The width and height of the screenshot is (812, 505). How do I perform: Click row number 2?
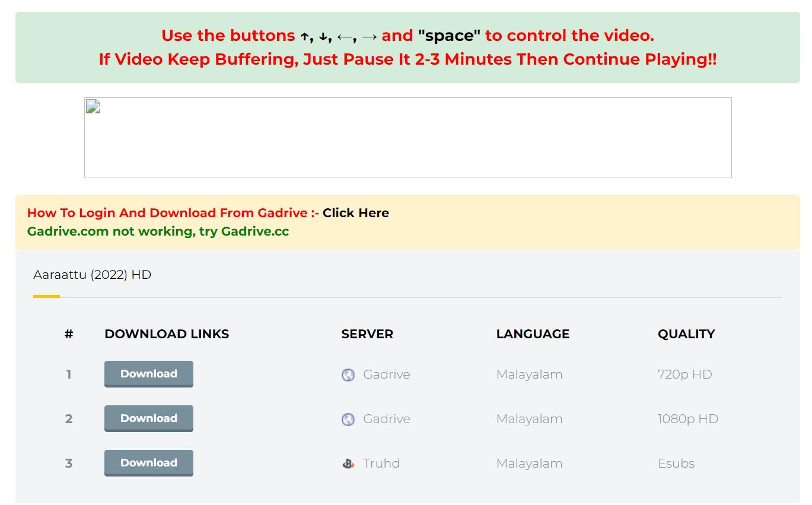tap(69, 419)
